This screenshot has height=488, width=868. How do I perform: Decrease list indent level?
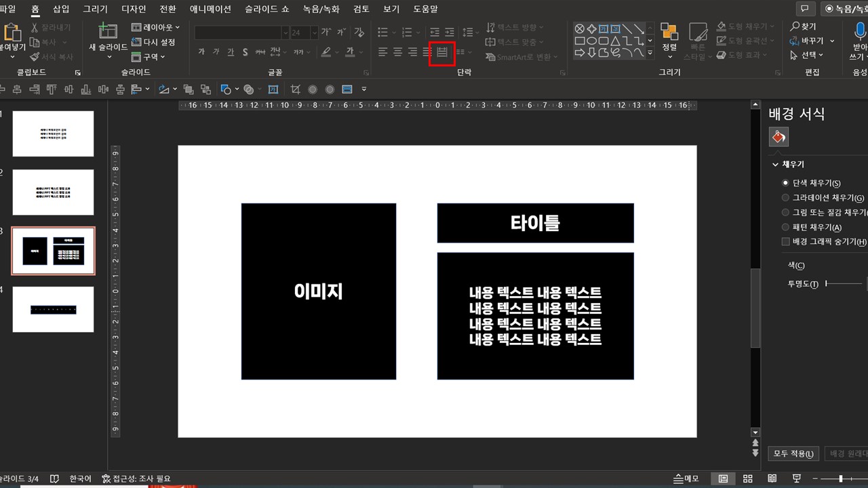[435, 32]
